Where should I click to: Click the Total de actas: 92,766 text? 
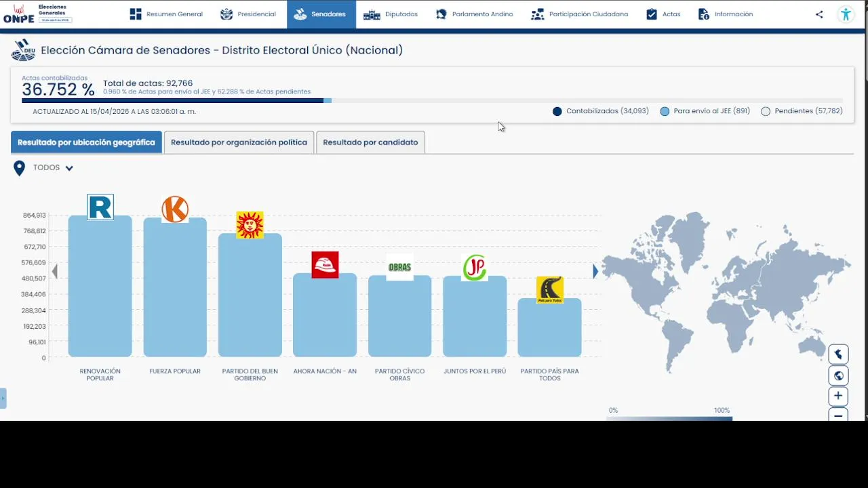(148, 83)
